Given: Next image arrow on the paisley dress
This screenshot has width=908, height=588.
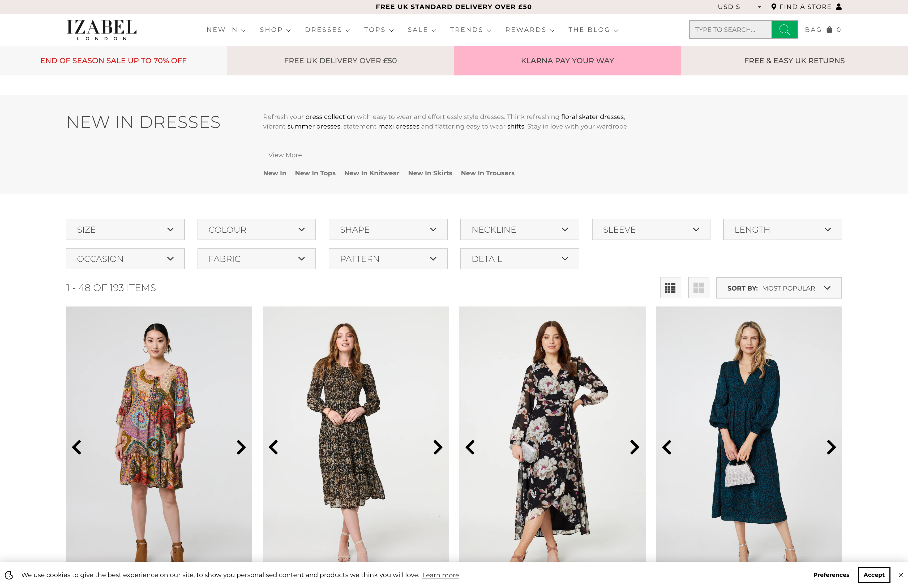Looking at the screenshot, I should 241,447.
